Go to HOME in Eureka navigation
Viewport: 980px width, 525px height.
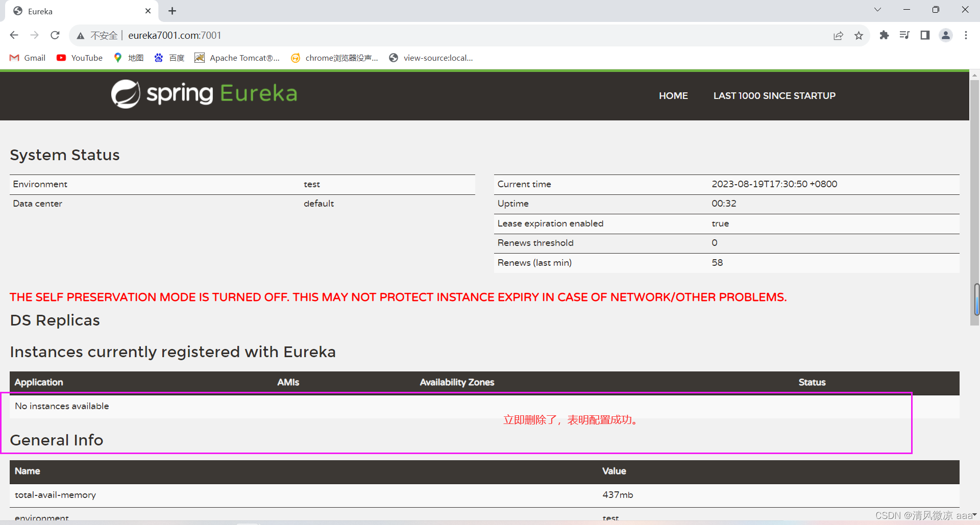tap(673, 96)
